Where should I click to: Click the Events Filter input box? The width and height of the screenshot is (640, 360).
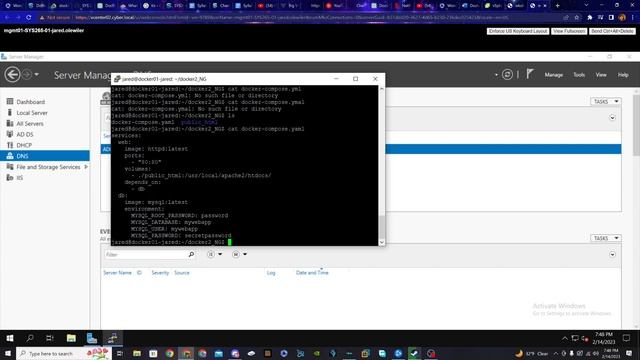point(145,254)
